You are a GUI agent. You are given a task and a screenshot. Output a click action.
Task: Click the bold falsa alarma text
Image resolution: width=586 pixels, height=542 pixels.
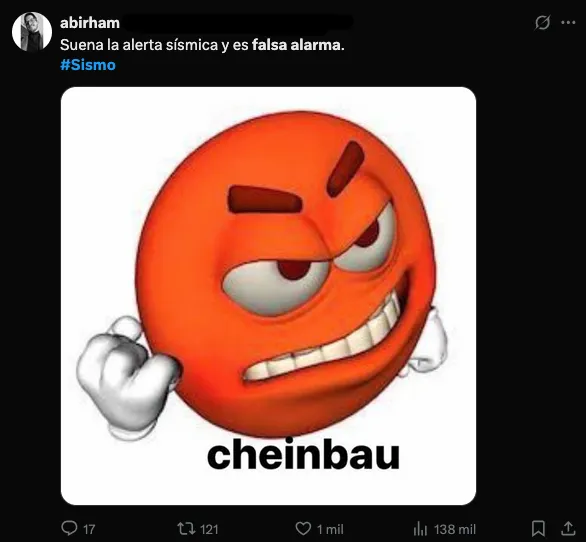(298, 45)
